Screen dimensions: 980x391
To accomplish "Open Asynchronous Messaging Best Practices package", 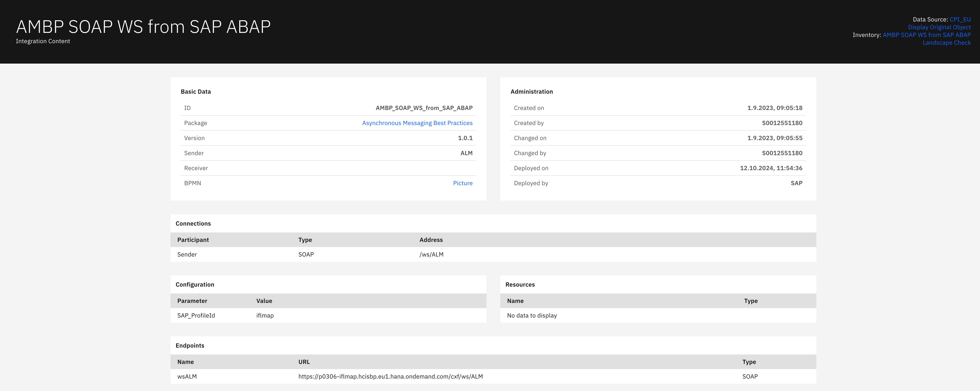I will point(417,123).
